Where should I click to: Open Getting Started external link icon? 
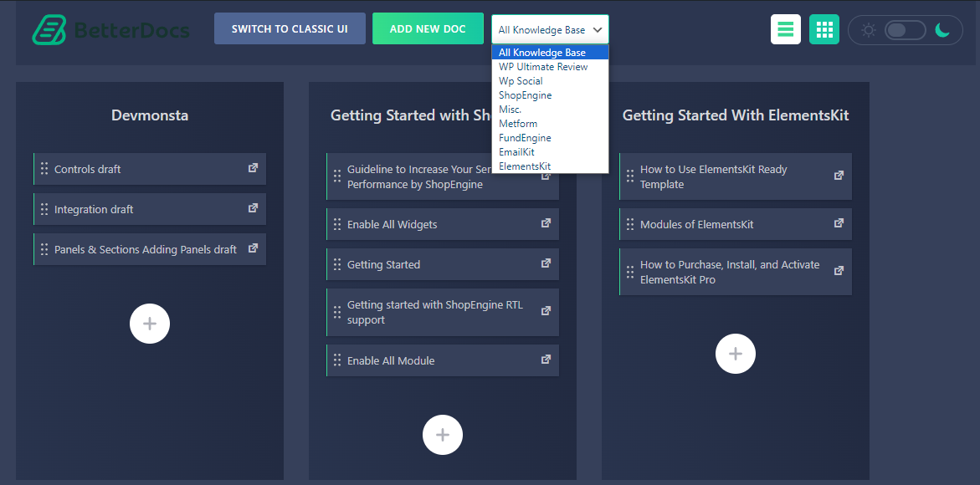546,263
